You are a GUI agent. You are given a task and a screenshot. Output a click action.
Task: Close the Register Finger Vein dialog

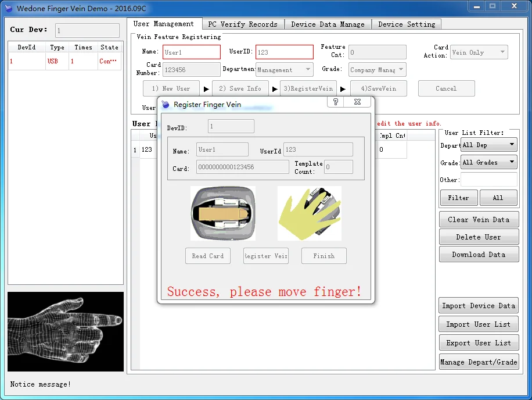[x=357, y=102]
